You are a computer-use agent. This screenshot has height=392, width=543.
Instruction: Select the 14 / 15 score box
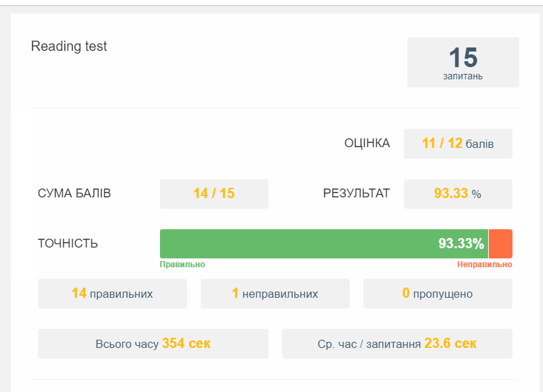pyautogui.click(x=214, y=194)
